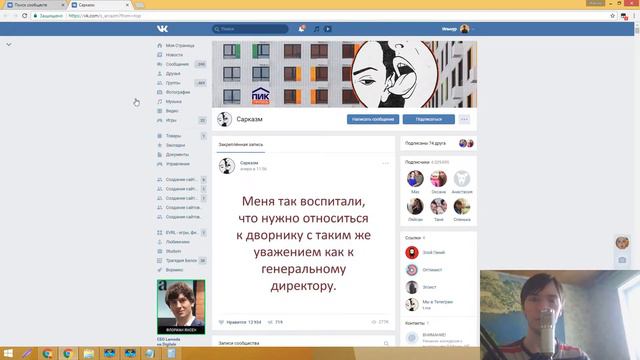Open subscriber Таня's avatar
Screen dimensions: 640x360
tap(438, 207)
